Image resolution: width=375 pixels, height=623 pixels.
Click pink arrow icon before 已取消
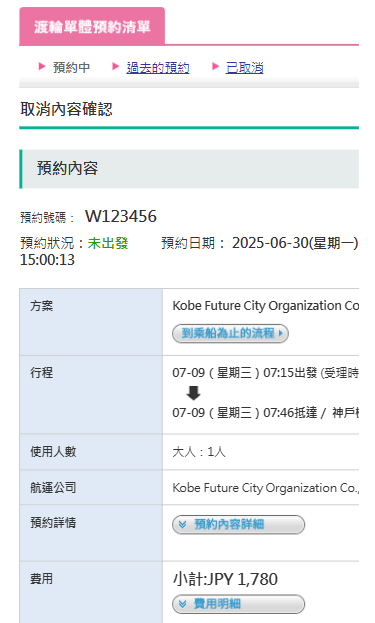point(216,66)
